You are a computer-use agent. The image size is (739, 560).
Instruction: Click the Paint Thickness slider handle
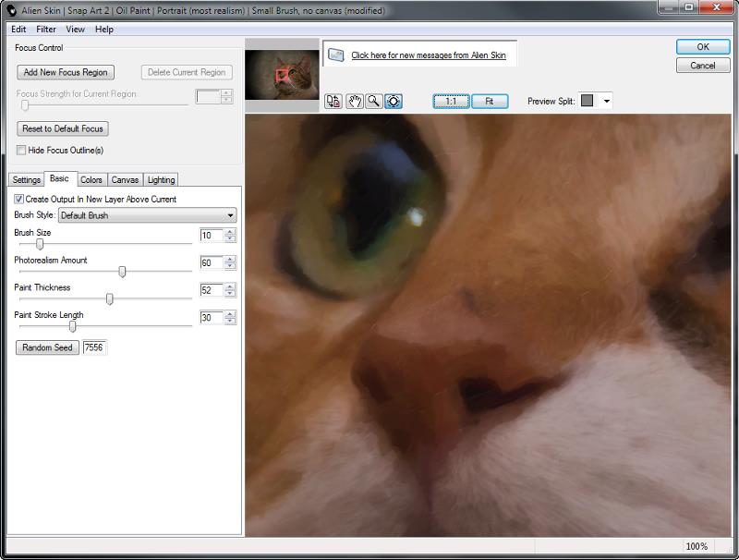(x=109, y=298)
